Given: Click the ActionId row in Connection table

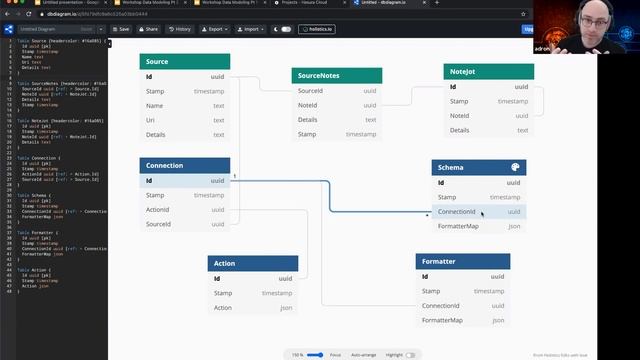Looking at the screenshot, I should [184, 209].
